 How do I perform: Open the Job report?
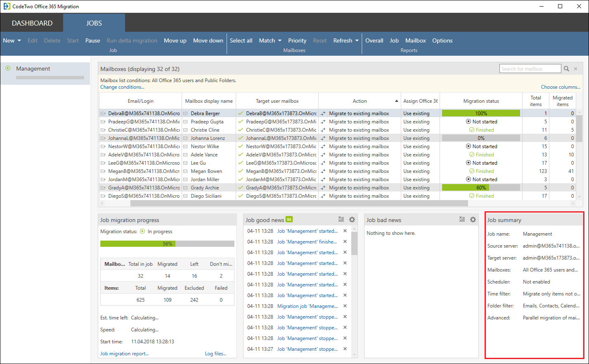coord(394,40)
